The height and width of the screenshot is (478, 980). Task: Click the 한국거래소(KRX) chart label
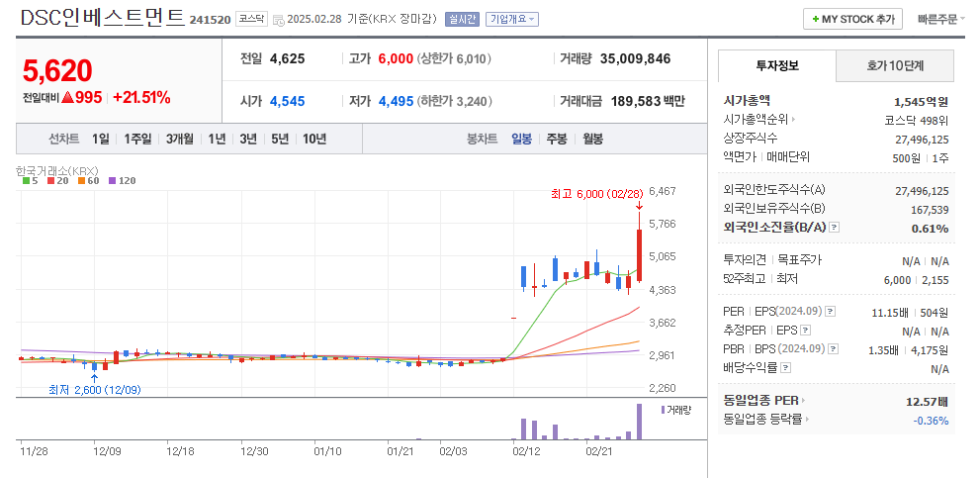[x=56, y=170]
